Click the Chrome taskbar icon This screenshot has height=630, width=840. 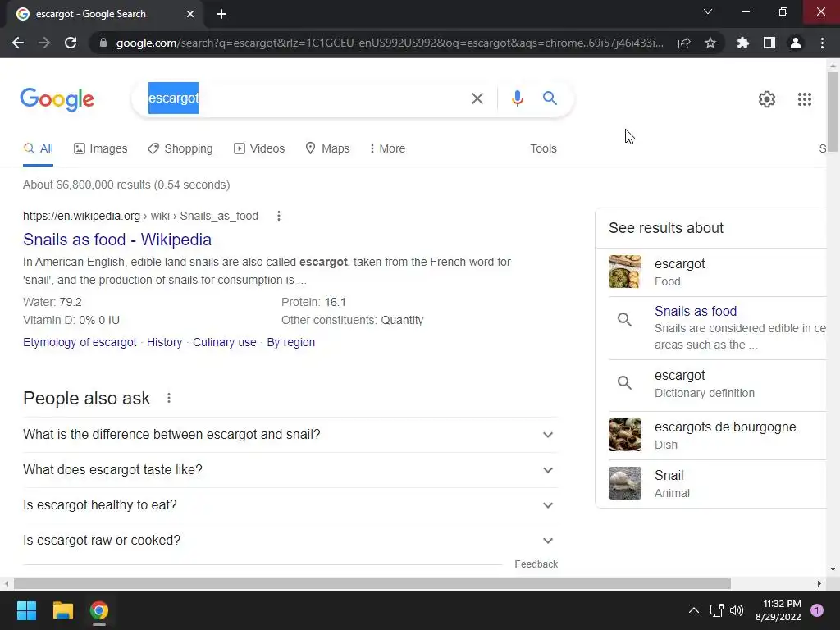point(99,610)
